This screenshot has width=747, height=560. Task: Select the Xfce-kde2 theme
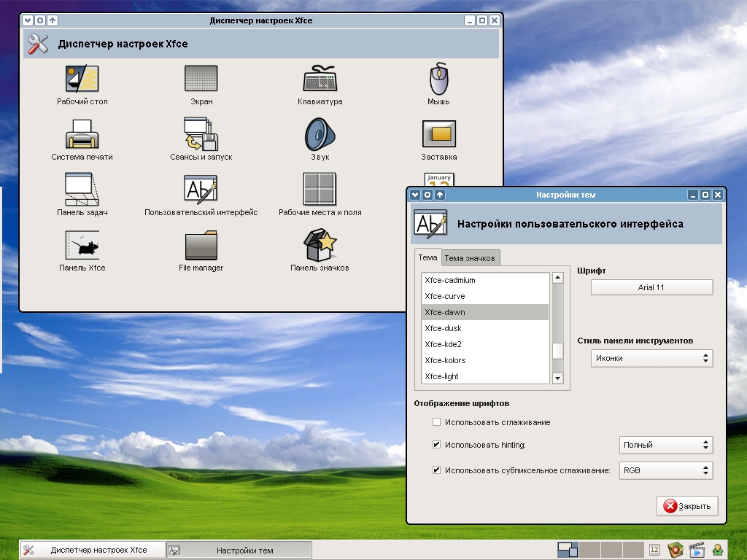485,344
